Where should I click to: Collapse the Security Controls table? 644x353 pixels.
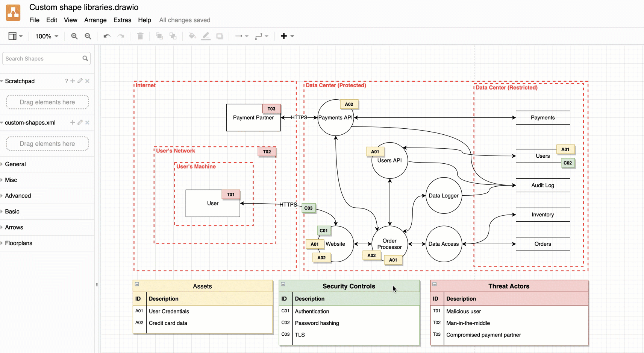(x=283, y=284)
